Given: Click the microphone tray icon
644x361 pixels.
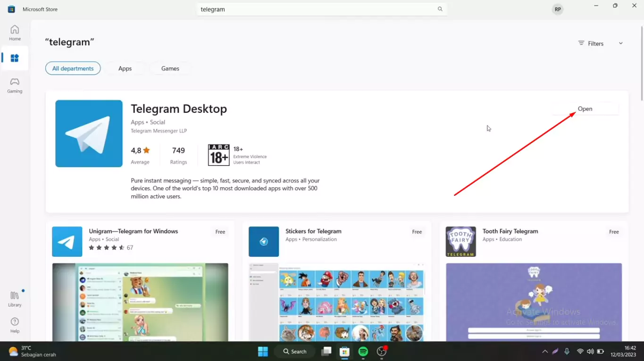Looking at the screenshot, I should [x=567, y=352].
